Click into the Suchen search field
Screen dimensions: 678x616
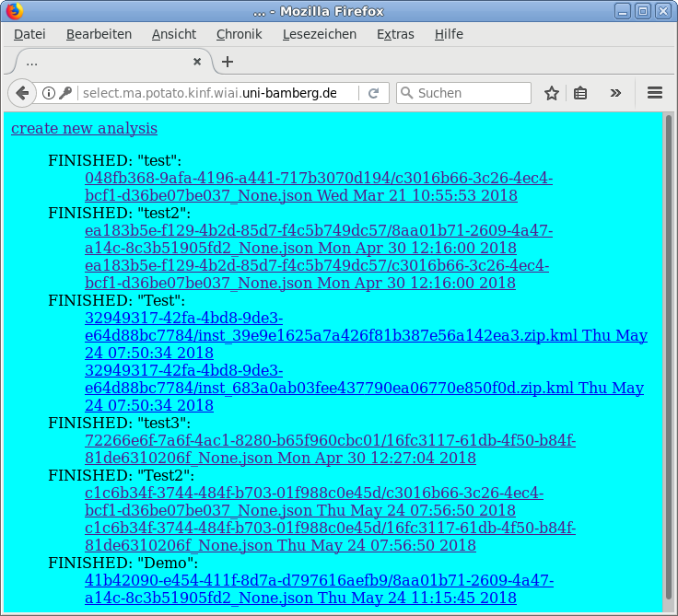pyautogui.click(x=472, y=93)
